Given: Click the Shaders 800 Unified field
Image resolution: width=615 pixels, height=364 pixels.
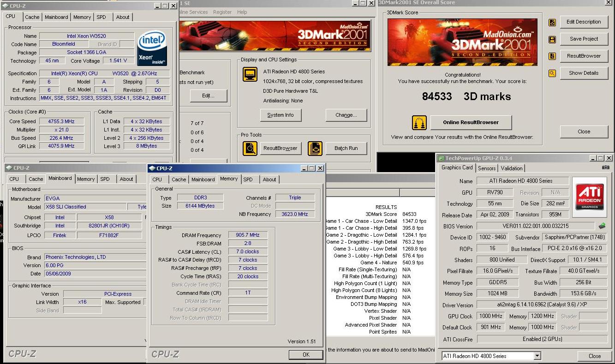Looking at the screenshot, I should [502, 260].
